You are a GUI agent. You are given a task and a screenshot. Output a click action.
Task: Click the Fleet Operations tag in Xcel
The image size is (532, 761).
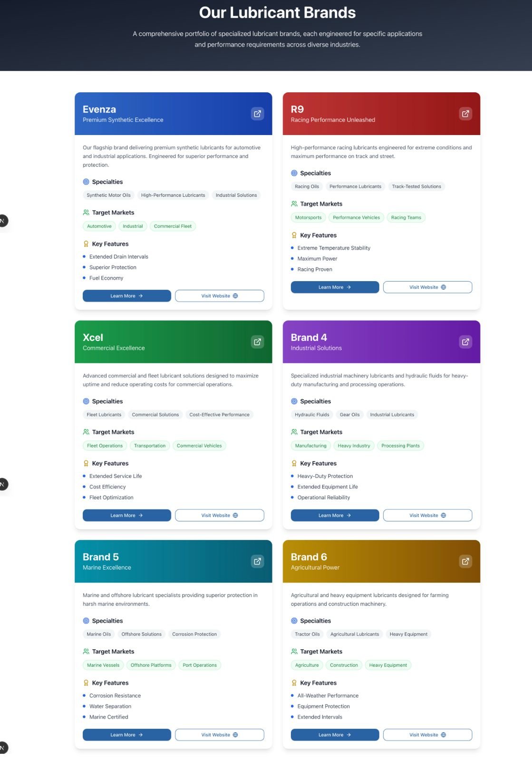click(105, 446)
